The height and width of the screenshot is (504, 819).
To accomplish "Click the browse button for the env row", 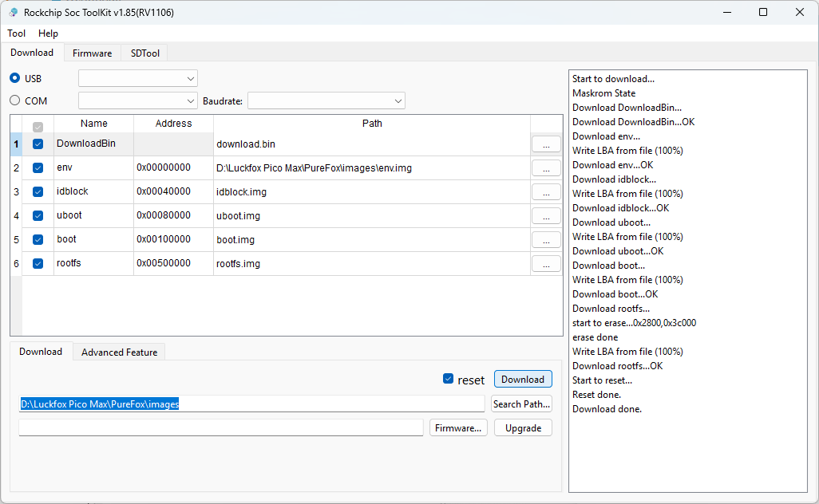I will pos(546,168).
